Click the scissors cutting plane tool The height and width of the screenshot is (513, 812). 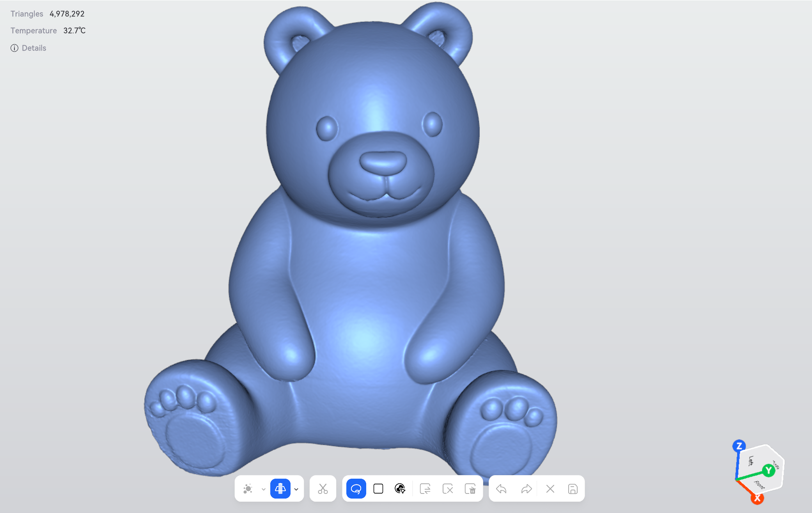(323, 488)
